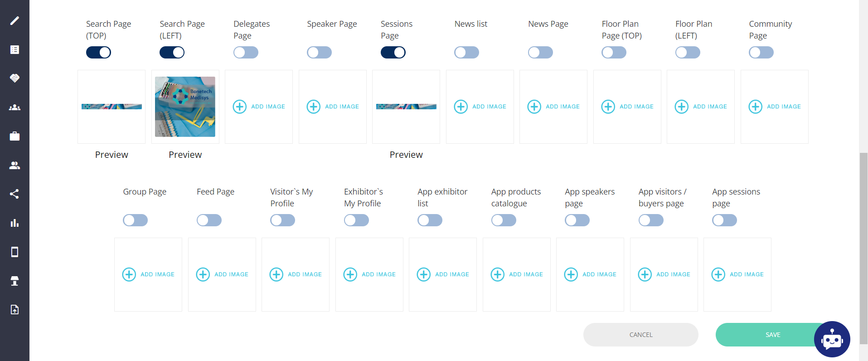Add image for Speaker Page
This screenshot has height=361, width=868.
point(333,107)
